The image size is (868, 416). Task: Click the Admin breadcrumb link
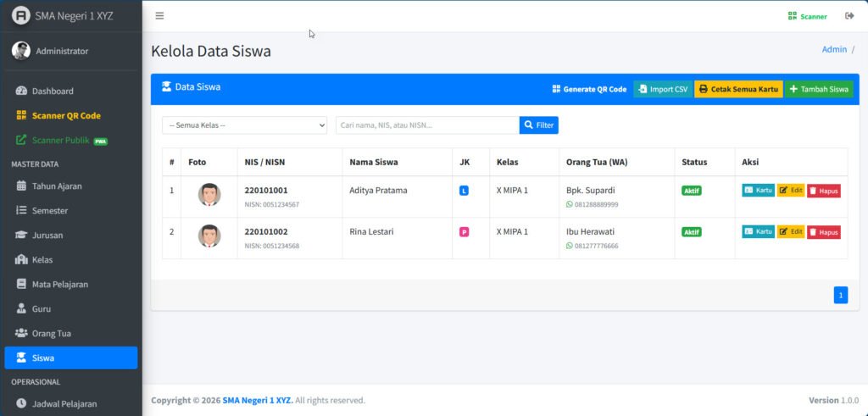[834, 49]
